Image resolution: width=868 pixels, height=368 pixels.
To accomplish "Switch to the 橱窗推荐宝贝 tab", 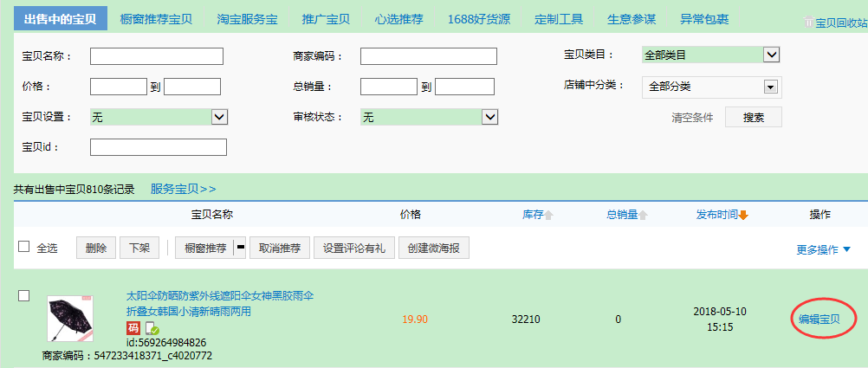I will [155, 18].
